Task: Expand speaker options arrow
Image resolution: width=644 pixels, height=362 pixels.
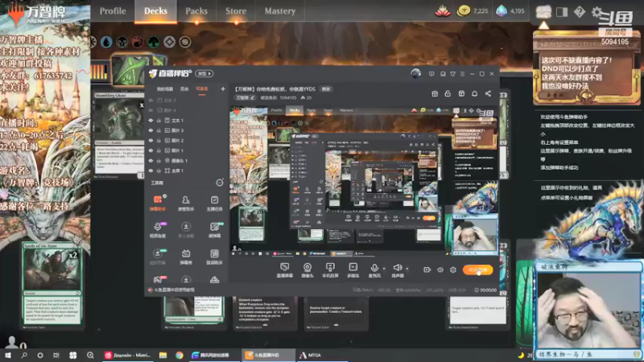Action: point(407,269)
